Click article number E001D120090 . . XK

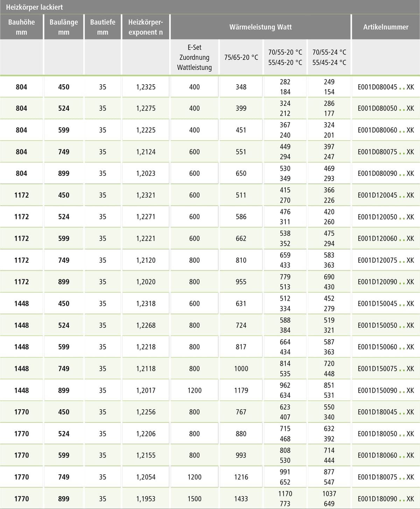coord(386,282)
